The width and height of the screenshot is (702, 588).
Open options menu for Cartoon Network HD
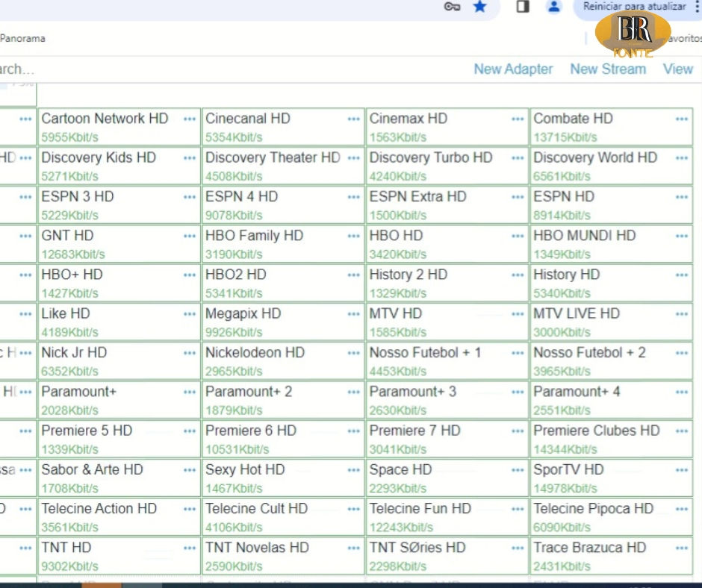[x=190, y=119]
